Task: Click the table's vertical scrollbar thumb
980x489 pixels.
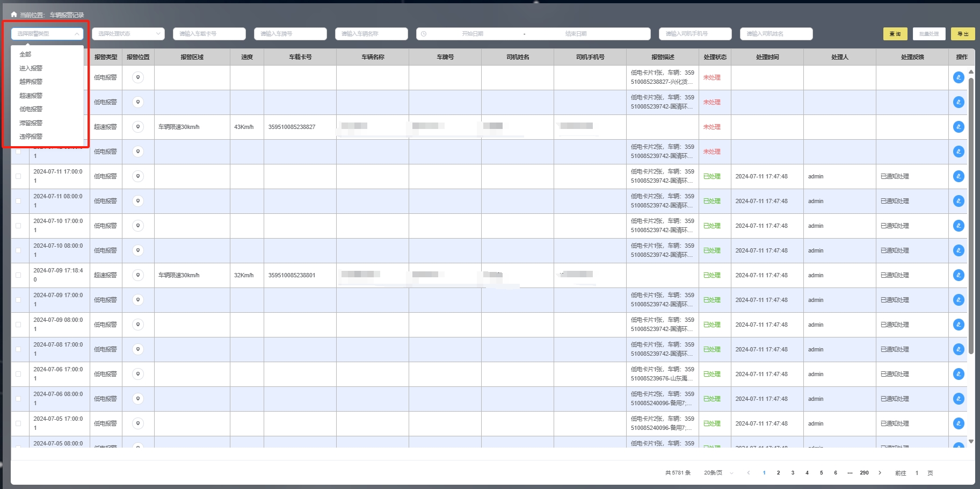Action: coord(971,215)
